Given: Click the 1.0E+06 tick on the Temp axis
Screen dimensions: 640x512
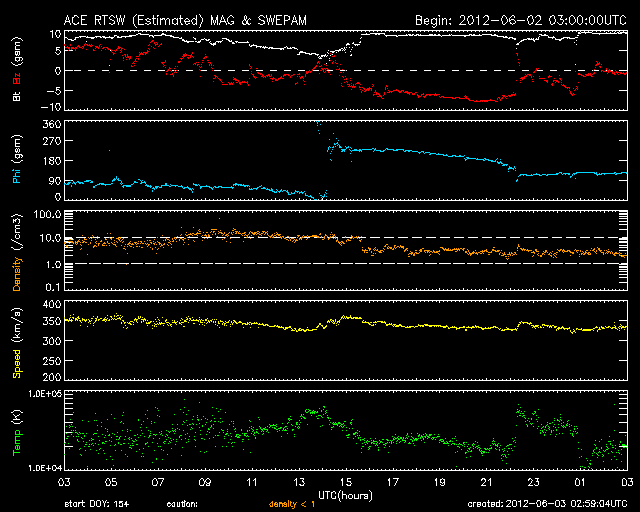Looking at the screenshot, I should [45, 393].
